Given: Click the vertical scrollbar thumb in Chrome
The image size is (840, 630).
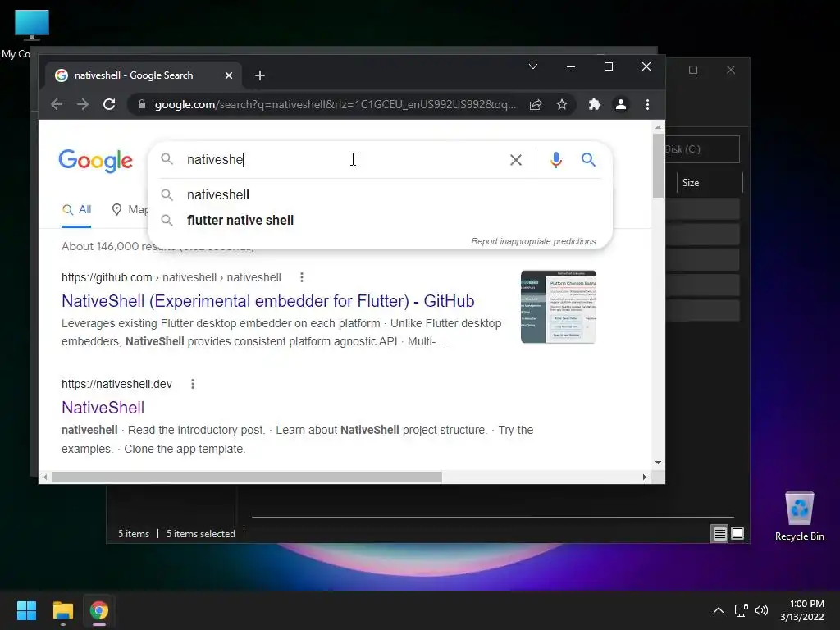Looking at the screenshot, I should [658, 166].
